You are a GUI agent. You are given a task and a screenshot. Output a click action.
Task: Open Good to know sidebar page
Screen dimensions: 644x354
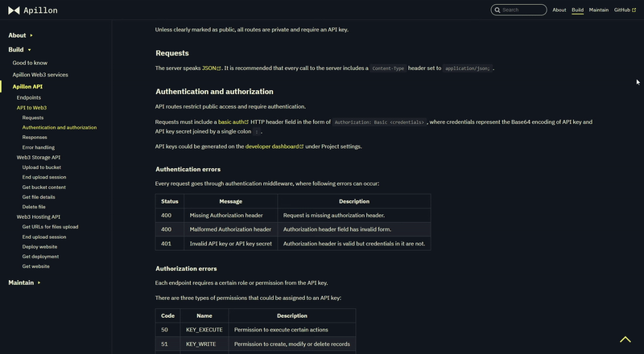(30, 63)
